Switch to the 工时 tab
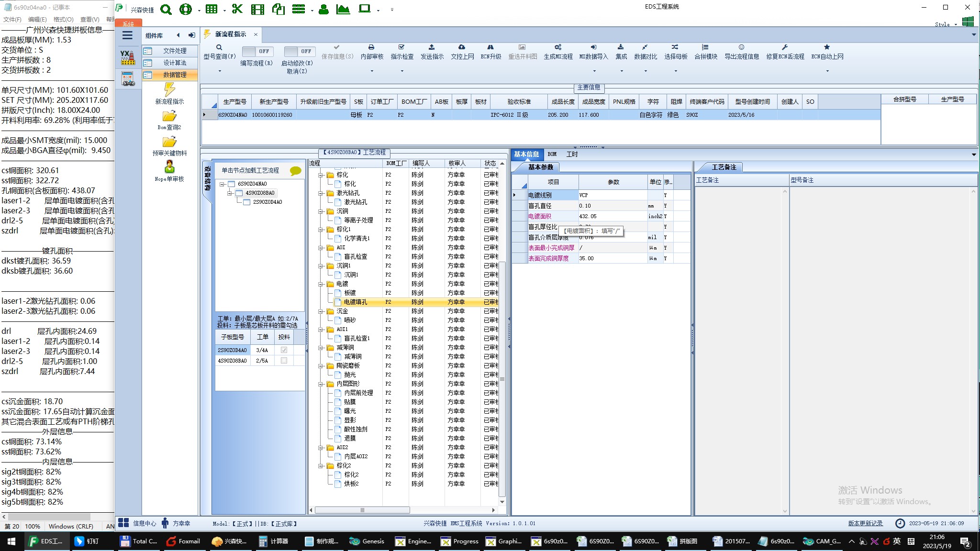Viewport: 980px width, 551px height. 572,154
